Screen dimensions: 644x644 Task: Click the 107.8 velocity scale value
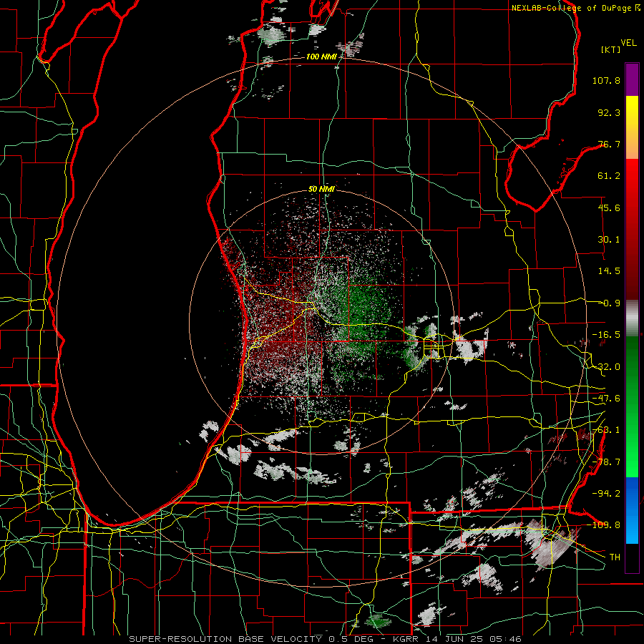606,80
